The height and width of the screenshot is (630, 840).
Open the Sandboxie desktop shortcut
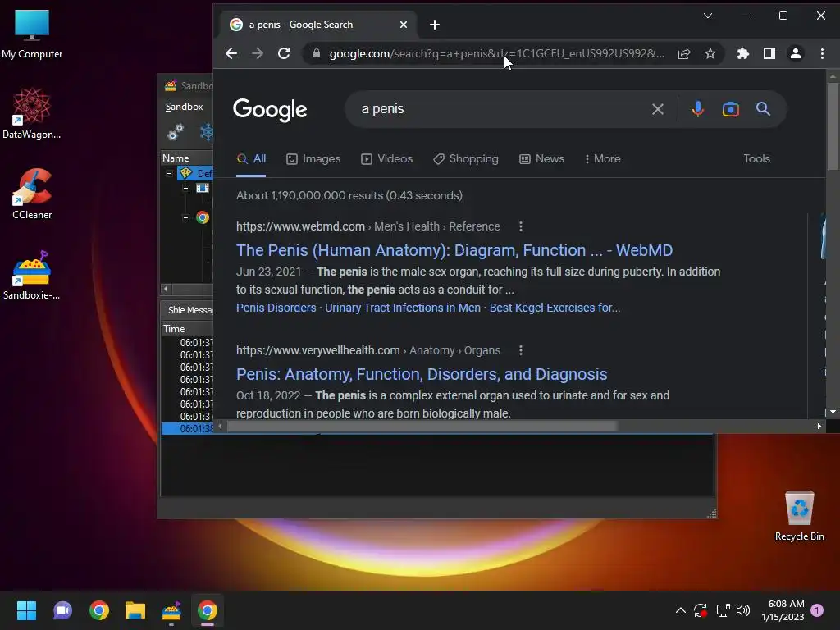coord(32,276)
